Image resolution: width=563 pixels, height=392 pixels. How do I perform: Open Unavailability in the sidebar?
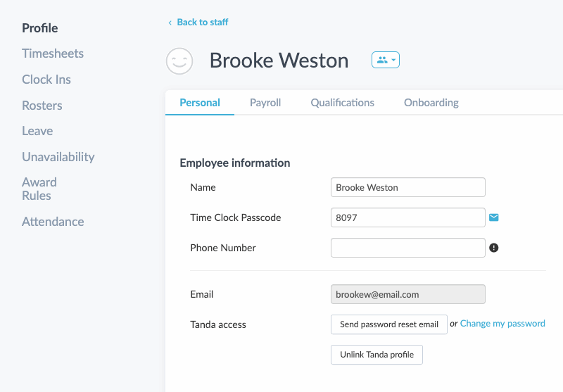pyautogui.click(x=58, y=157)
